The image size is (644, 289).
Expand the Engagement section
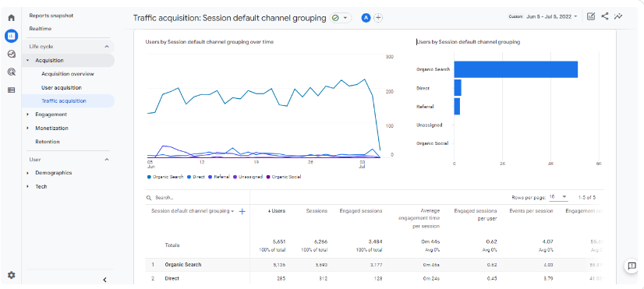pos(51,115)
